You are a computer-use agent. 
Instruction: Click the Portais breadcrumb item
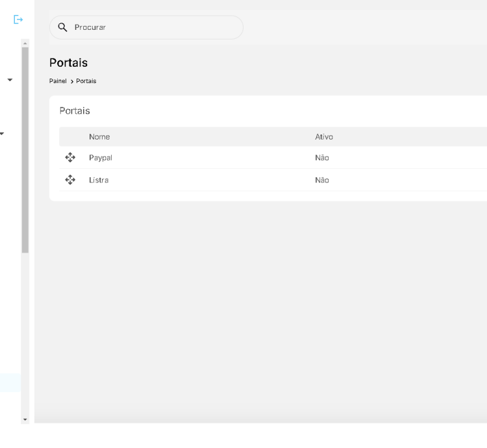(86, 81)
